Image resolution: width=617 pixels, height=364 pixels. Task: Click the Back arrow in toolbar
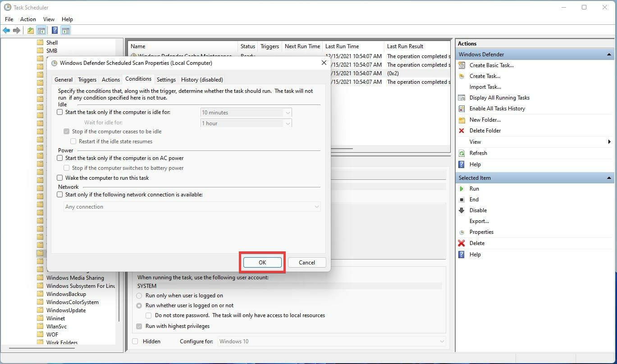[6, 30]
